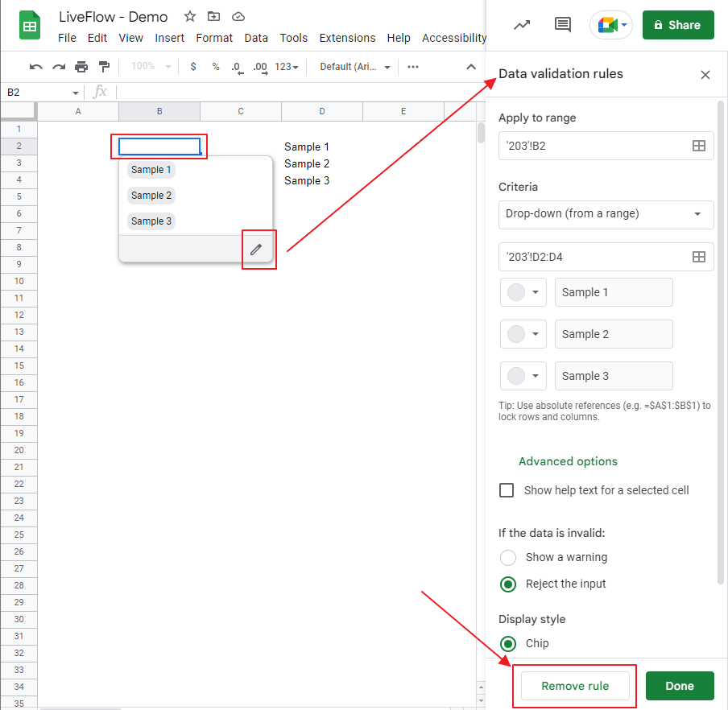Viewport: 728px width, 710px height.
Task: Show help text for a selected cell checkbox
Action: coord(507,490)
